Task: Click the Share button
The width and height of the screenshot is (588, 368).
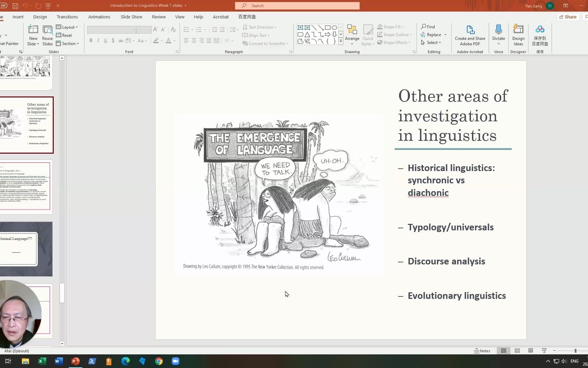Action: pos(568,17)
